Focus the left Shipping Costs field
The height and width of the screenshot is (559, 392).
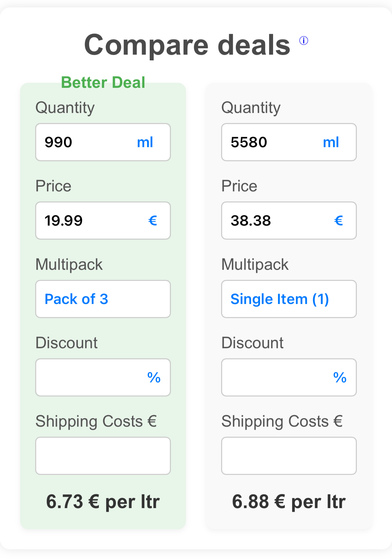coord(103,456)
